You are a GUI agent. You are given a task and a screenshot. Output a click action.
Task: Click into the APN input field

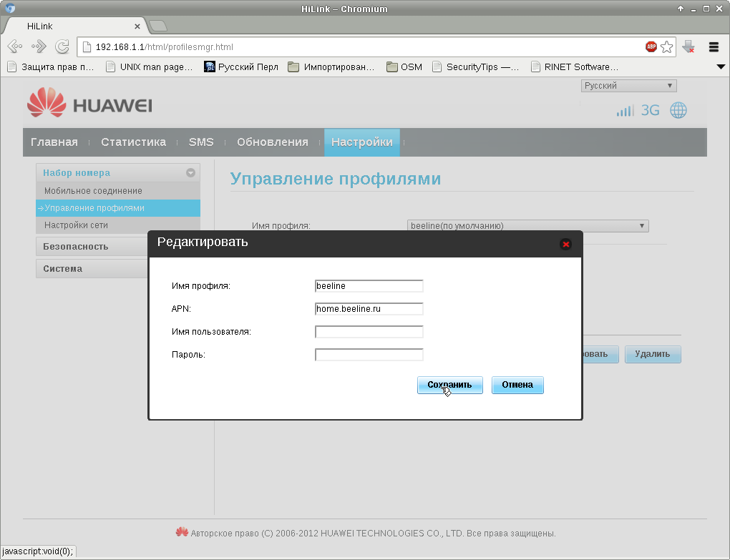coord(369,309)
